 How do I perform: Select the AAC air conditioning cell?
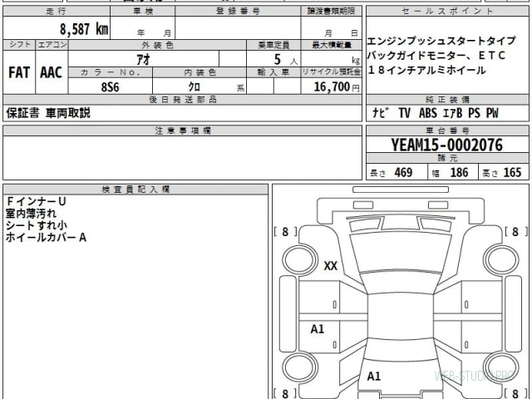click(x=52, y=72)
